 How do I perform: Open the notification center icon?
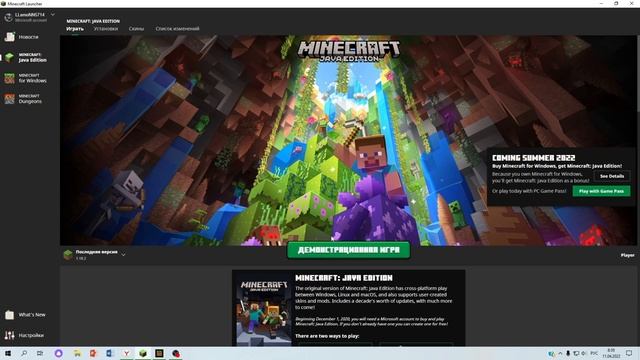(629, 353)
